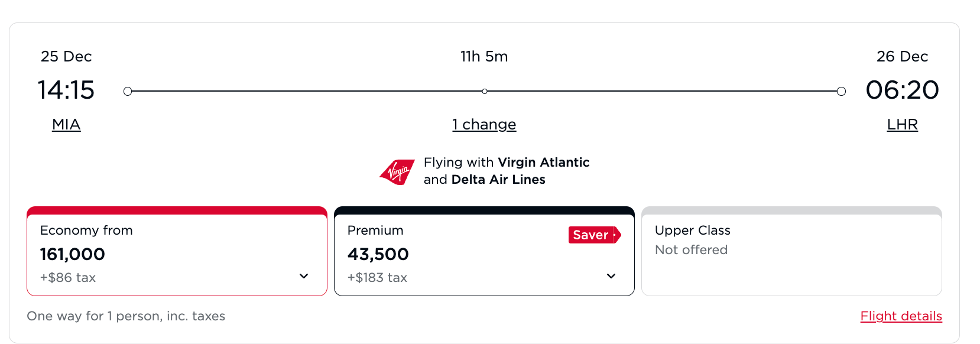View the 1 change stopover details

tap(484, 125)
